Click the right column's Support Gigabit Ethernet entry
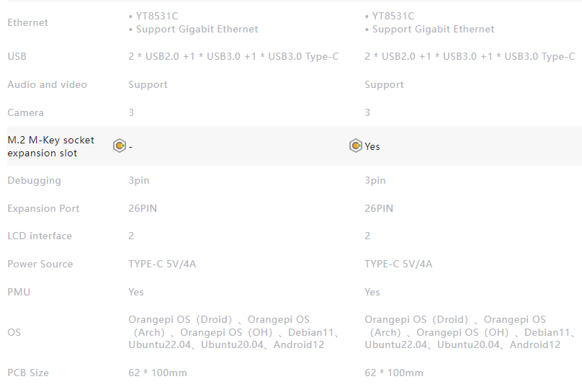The height and width of the screenshot is (392, 582). coord(429,30)
